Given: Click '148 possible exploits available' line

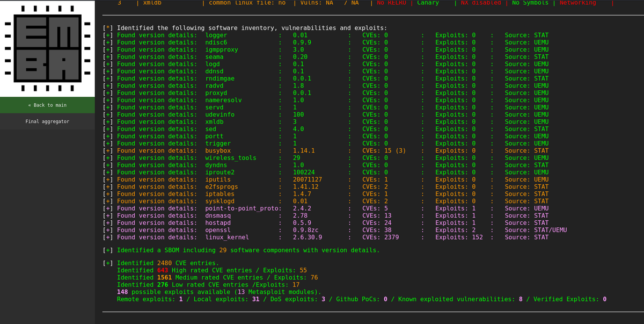Looking at the screenshot, I should pos(219,292).
